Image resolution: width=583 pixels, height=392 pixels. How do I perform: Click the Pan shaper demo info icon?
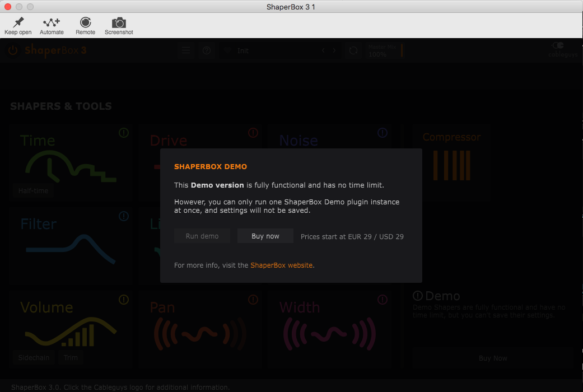click(x=253, y=300)
